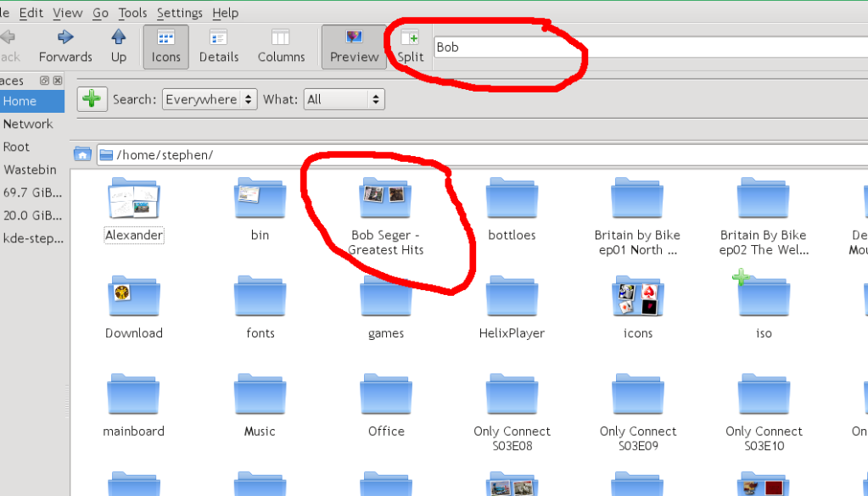The width and height of the screenshot is (868, 496).
Task: Close the Places panel with its X
Action: pyautogui.click(x=58, y=81)
